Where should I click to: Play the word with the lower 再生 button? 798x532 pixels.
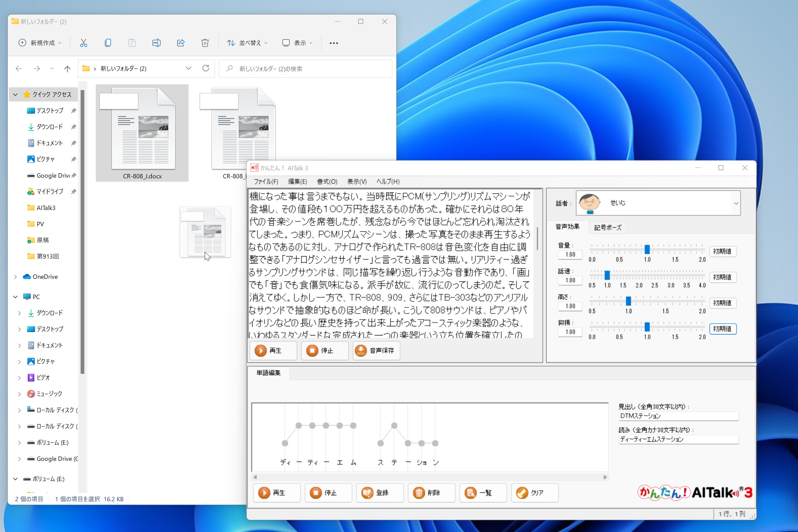[277, 493]
